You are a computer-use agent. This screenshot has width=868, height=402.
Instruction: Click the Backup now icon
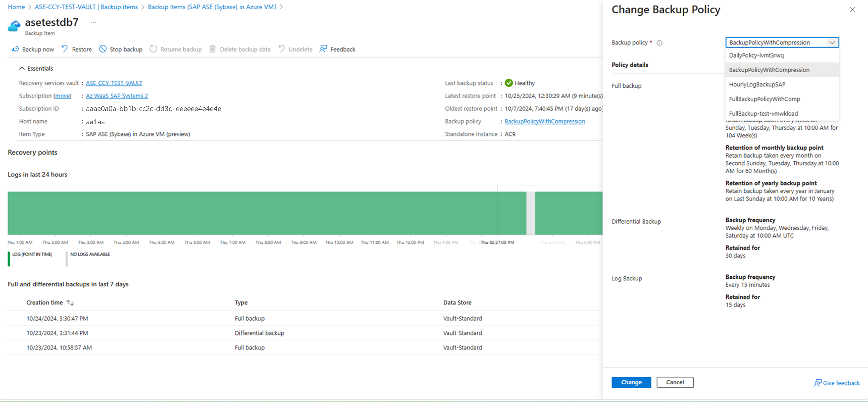click(15, 49)
